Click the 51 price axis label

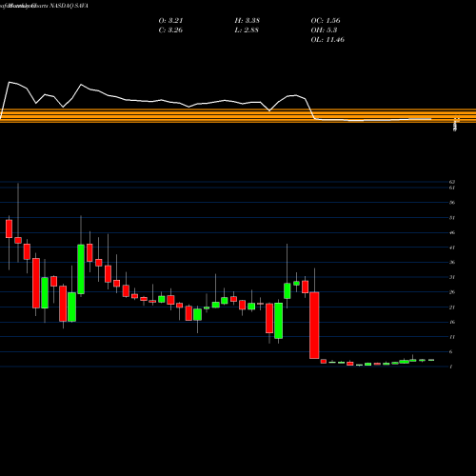[452, 218]
